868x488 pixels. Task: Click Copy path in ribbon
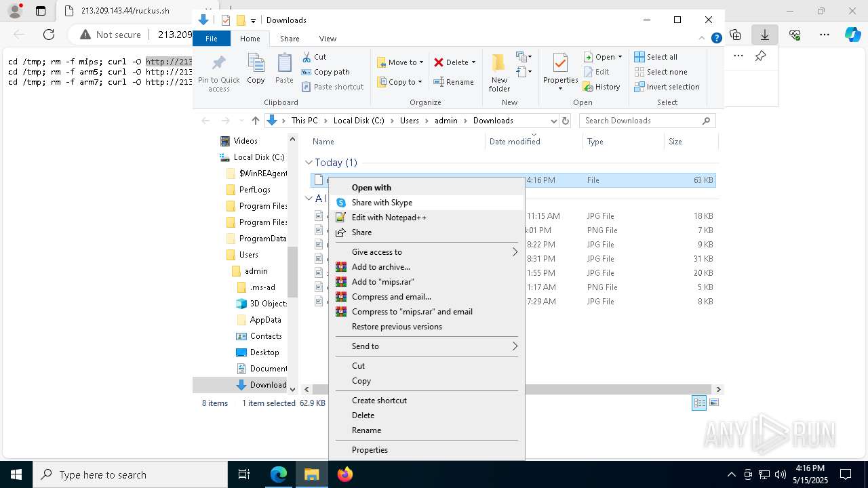point(325,72)
